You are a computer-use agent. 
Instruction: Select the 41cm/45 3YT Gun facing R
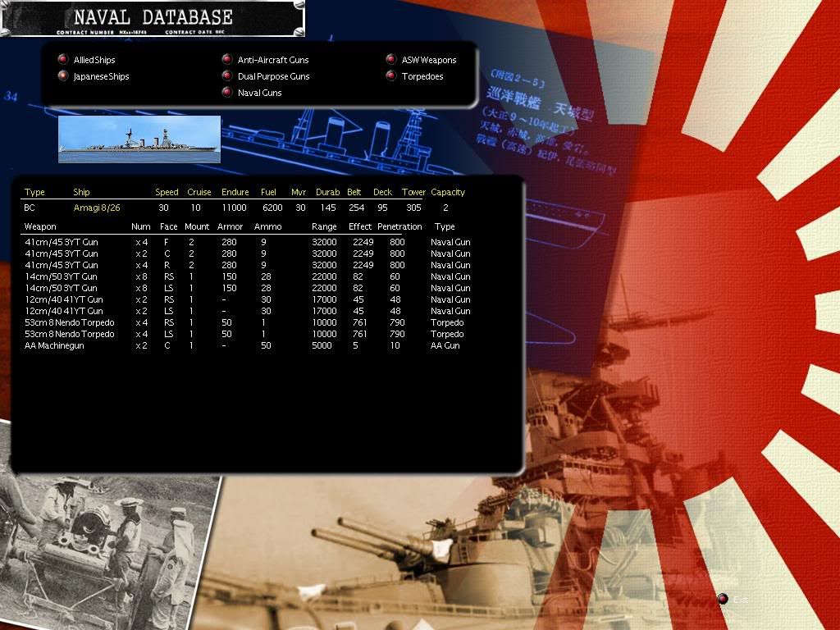tap(248, 265)
